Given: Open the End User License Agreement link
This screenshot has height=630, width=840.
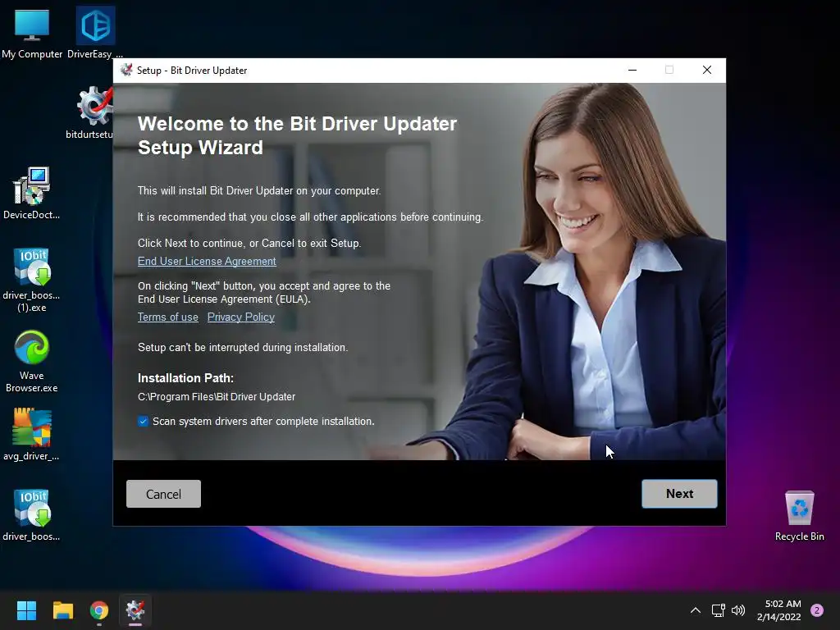Looking at the screenshot, I should tap(207, 262).
